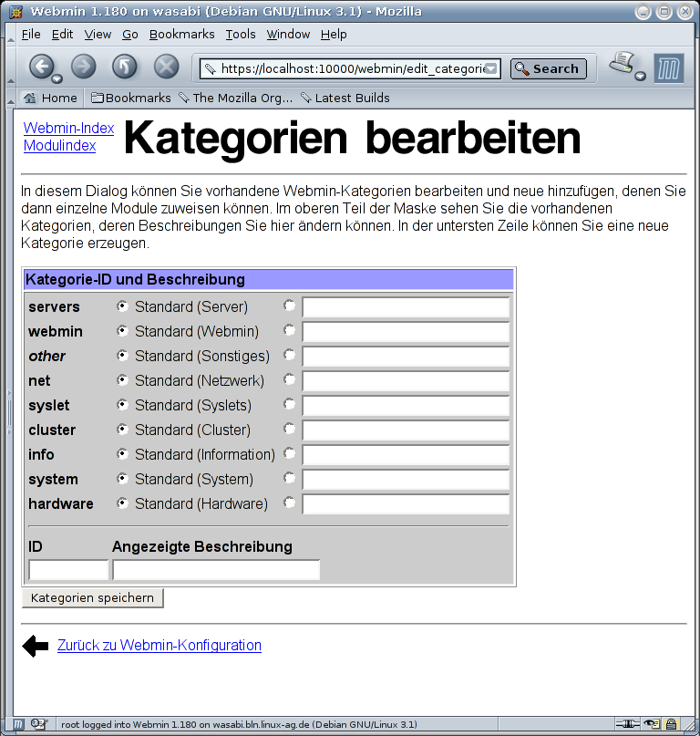Viewport: 700px width, 736px height.
Task: Select Standard (Server) radio for servers
Action: [122, 306]
